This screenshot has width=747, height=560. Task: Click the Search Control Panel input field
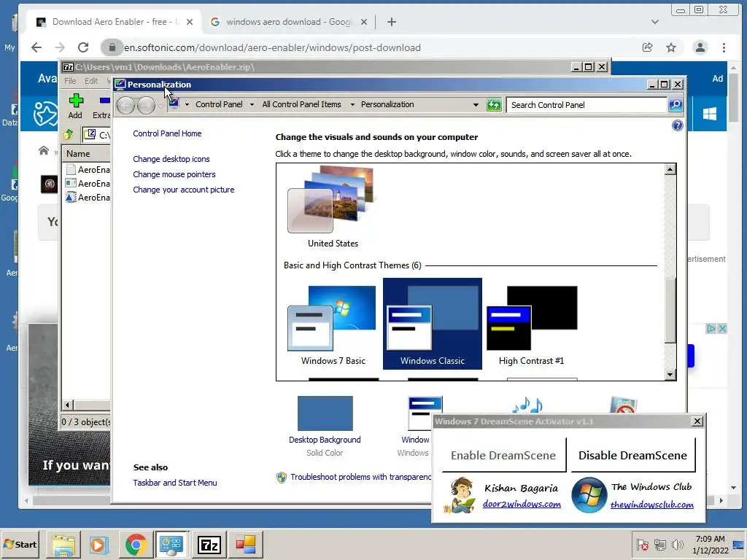pyautogui.click(x=587, y=105)
